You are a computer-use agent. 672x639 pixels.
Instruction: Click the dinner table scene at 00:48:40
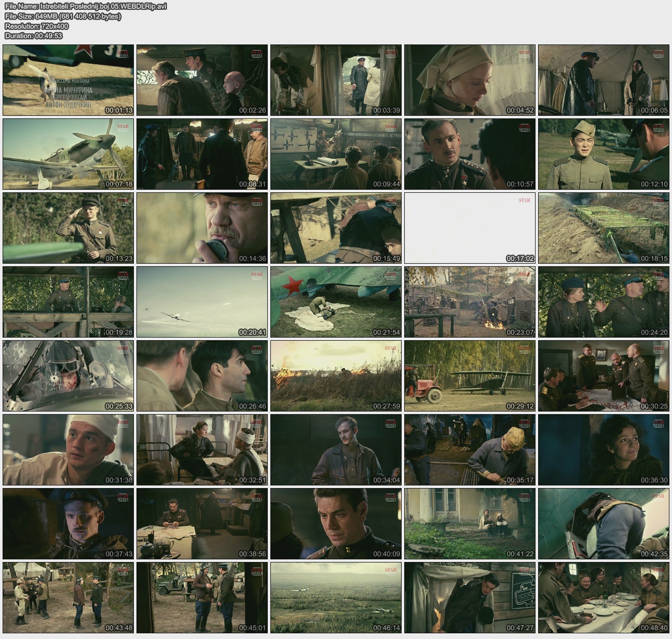pyautogui.click(x=603, y=598)
